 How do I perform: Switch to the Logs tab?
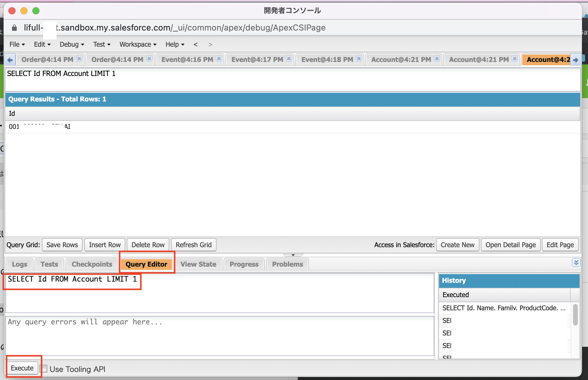click(x=19, y=265)
